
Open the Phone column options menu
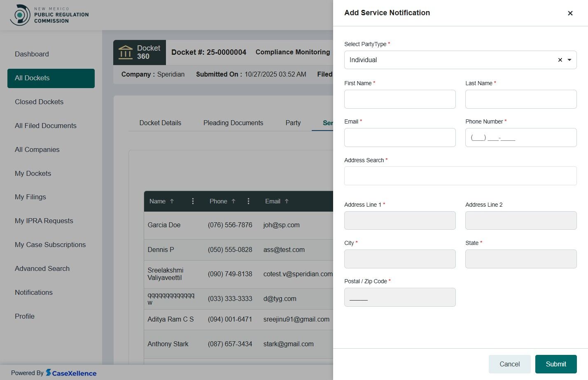coord(248,201)
